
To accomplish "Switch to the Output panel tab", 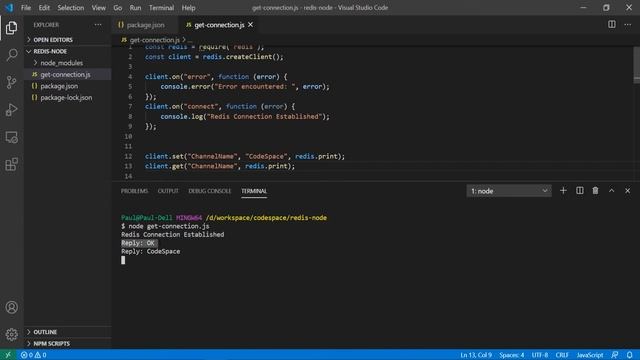I will 168,191.
